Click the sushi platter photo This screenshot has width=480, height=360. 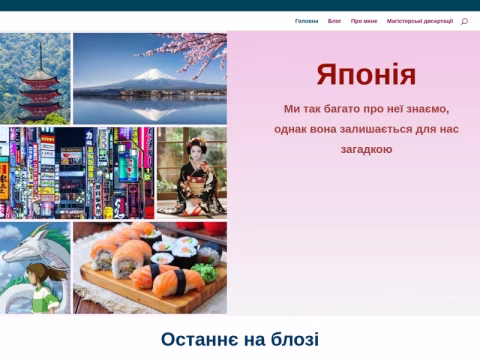[150, 268]
